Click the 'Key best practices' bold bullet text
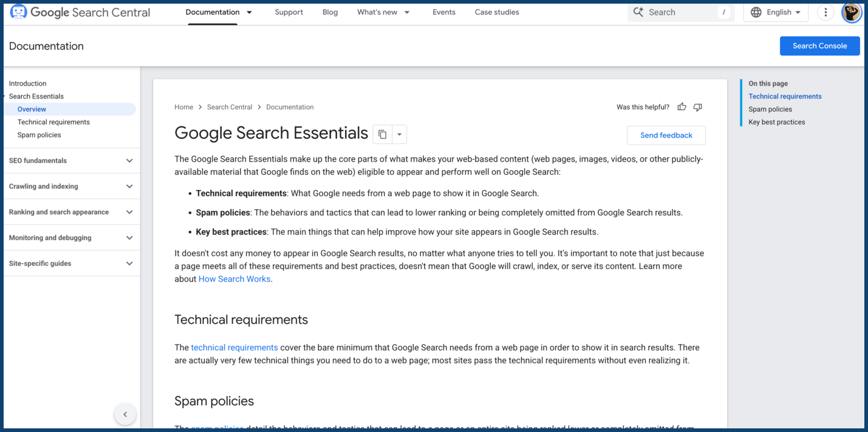 click(231, 231)
